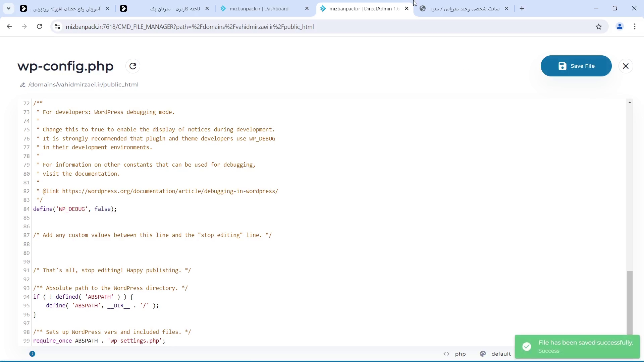Screen dimensions: 644x362
Task: Open the browser profile icon
Action: click(620, 26)
